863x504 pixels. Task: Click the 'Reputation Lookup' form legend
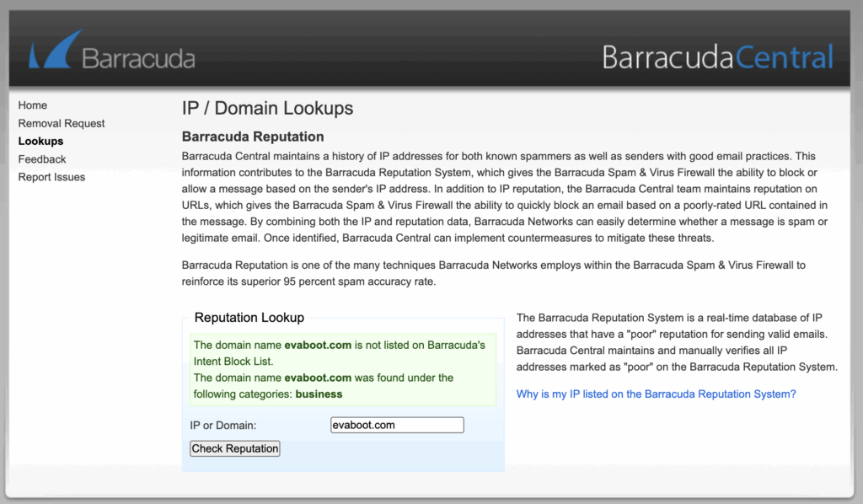(249, 318)
